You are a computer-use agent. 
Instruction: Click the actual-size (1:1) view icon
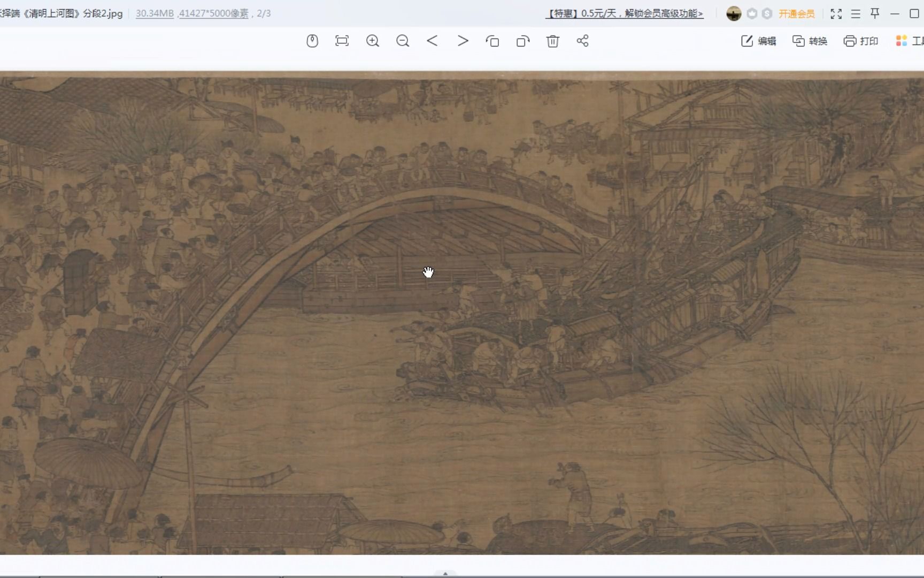coord(312,41)
